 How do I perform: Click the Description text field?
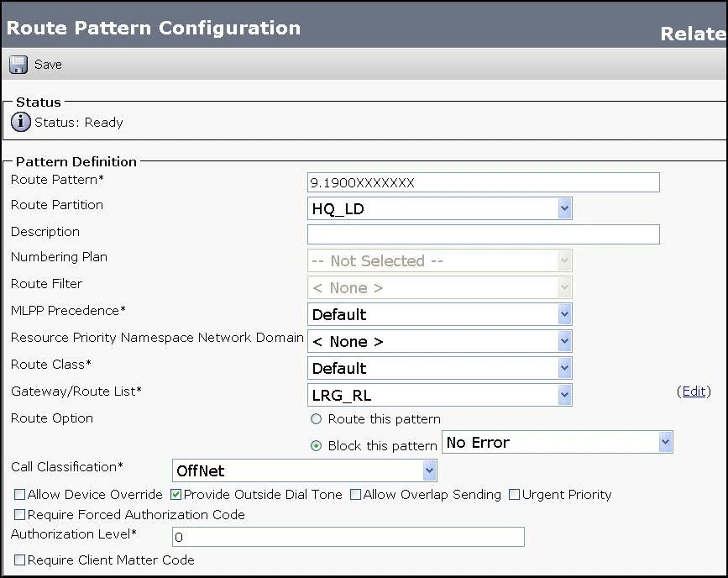(483, 234)
